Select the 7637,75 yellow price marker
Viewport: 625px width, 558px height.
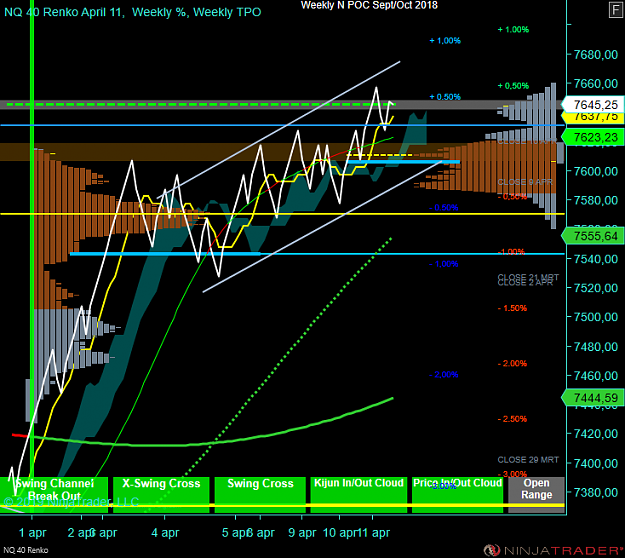coord(592,117)
